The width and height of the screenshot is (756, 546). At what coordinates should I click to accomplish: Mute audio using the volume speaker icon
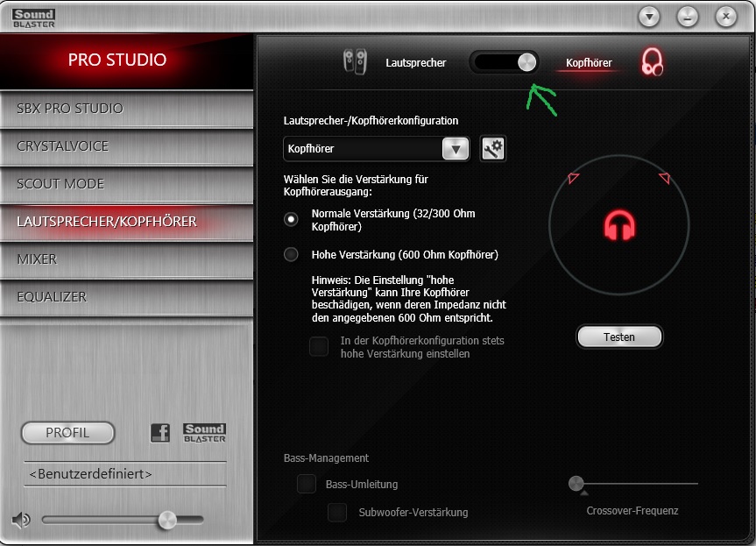coord(21,520)
